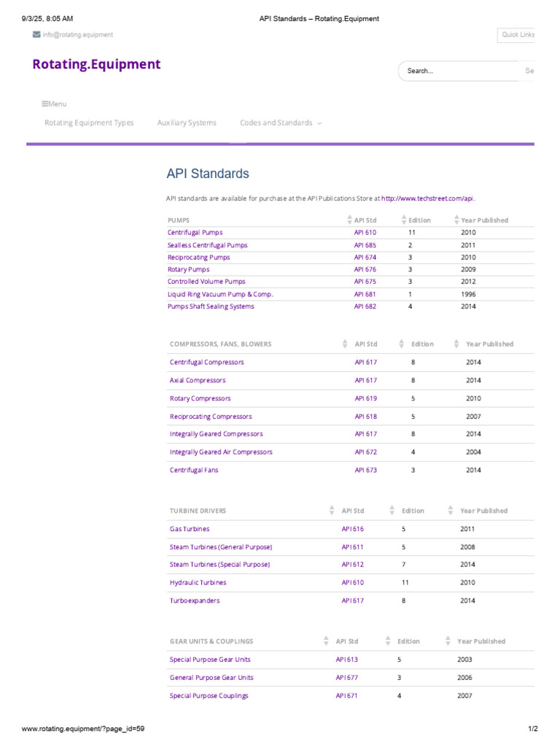Expand the Codes and Standards chevron

[x=319, y=123]
